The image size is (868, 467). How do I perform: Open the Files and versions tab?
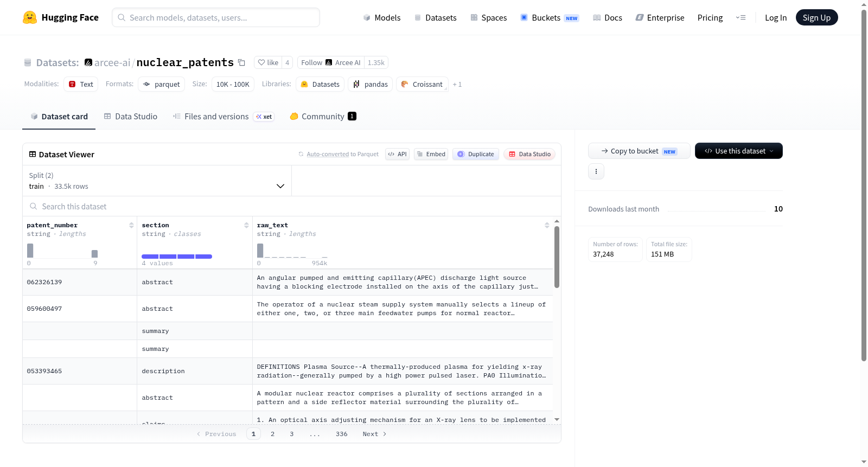tap(224, 116)
